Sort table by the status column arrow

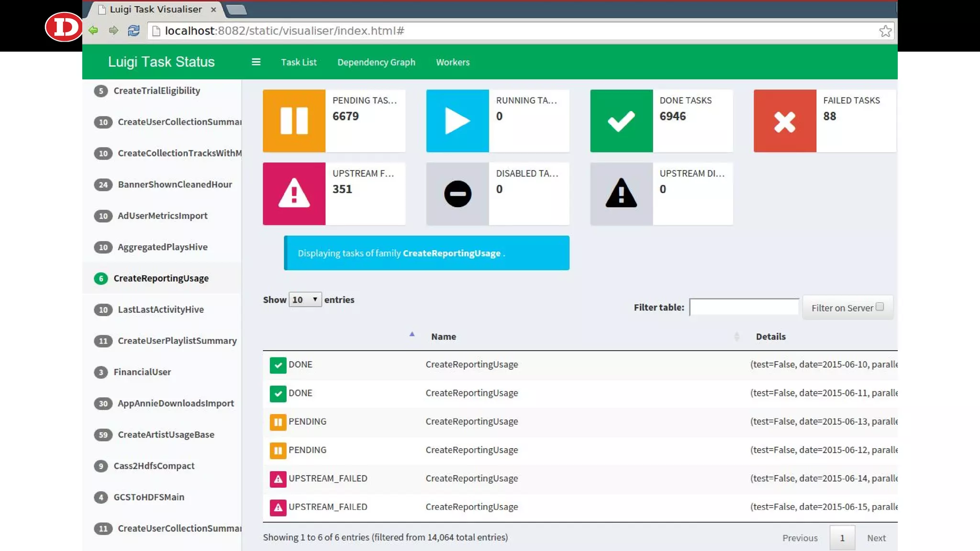(x=412, y=334)
